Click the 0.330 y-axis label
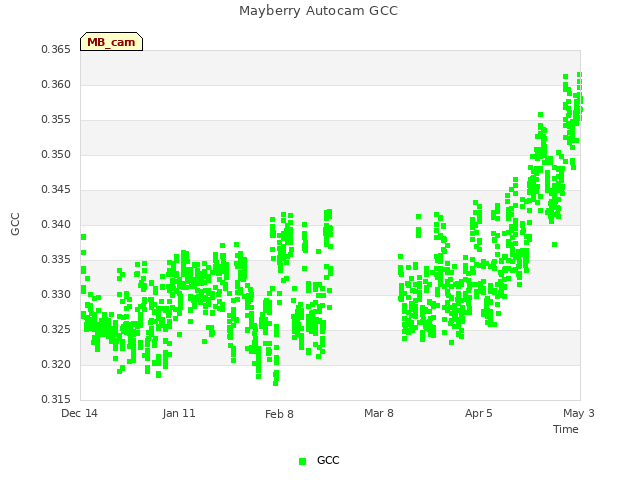This screenshot has width=640, height=480. 56,294
